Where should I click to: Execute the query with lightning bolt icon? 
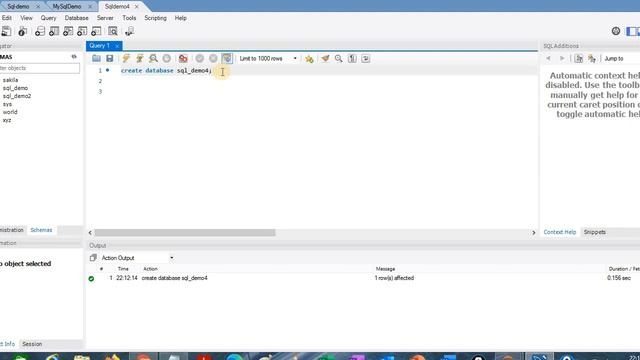click(126, 58)
